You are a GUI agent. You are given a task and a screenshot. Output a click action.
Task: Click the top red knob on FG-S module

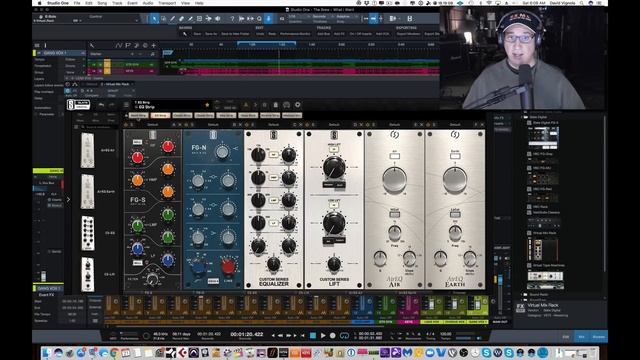tap(168, 147)
